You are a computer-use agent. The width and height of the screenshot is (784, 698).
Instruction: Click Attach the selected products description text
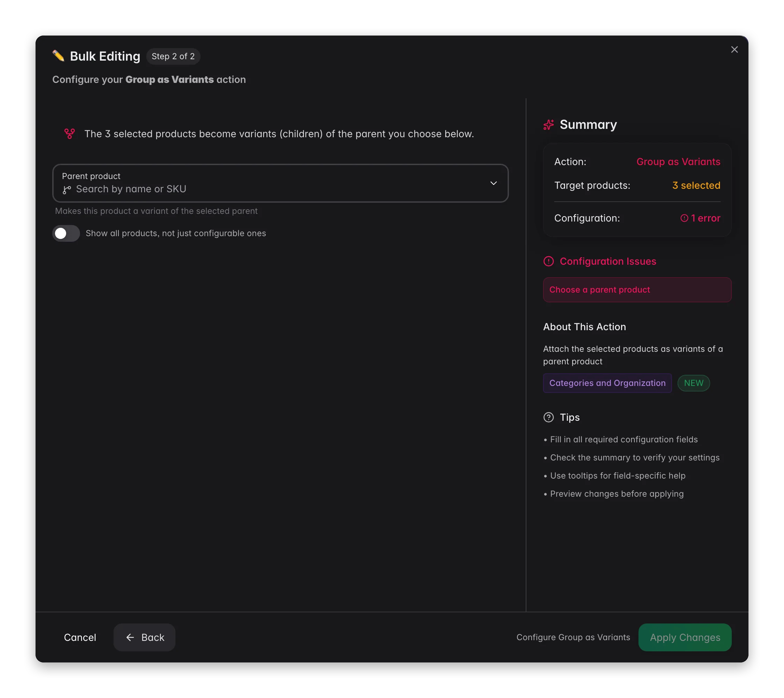pos(633,355)
